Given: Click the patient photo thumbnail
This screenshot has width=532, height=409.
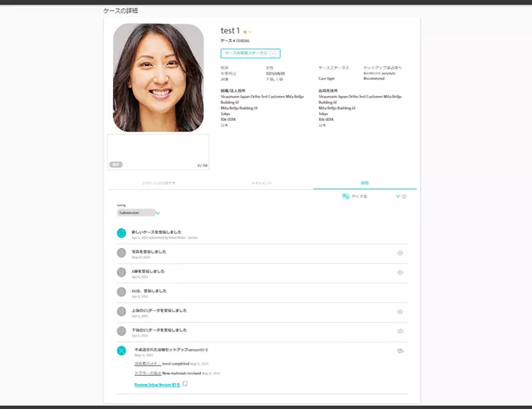Looking at the screenshot, I should tap(158, 78).
